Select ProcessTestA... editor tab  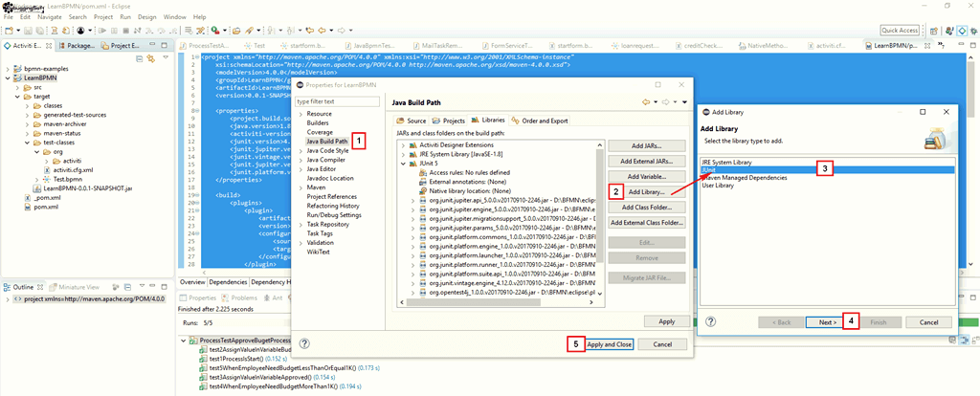point(204,46)
